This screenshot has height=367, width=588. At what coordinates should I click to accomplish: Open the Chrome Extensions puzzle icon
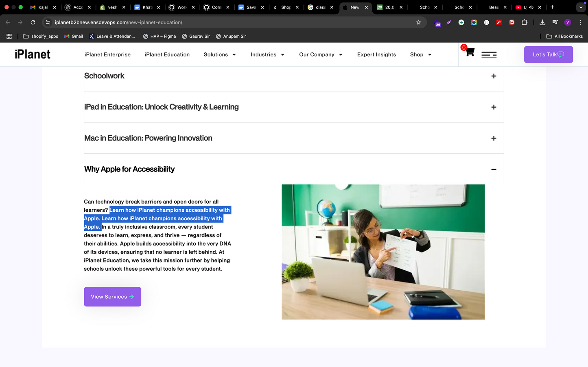click(x=525, y=22)
